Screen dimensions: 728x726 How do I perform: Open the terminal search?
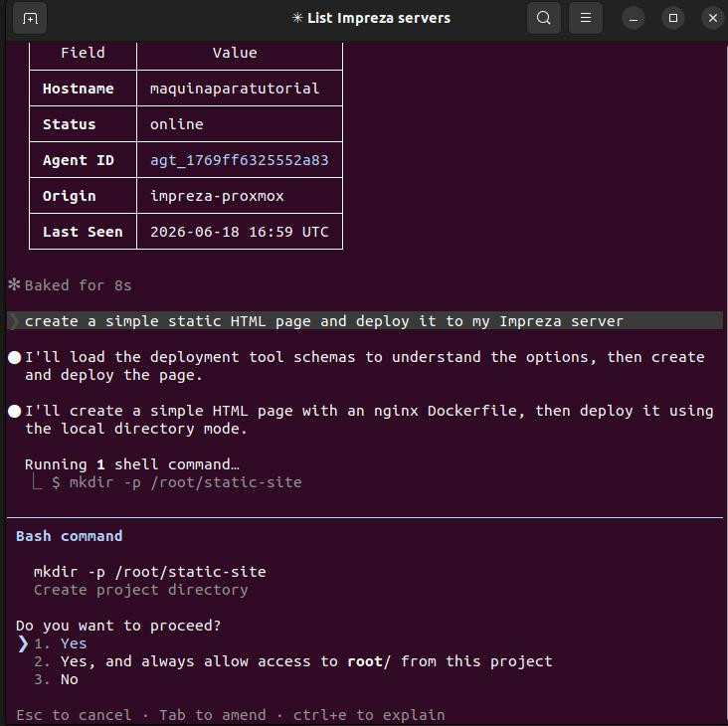tap(544, 18)
